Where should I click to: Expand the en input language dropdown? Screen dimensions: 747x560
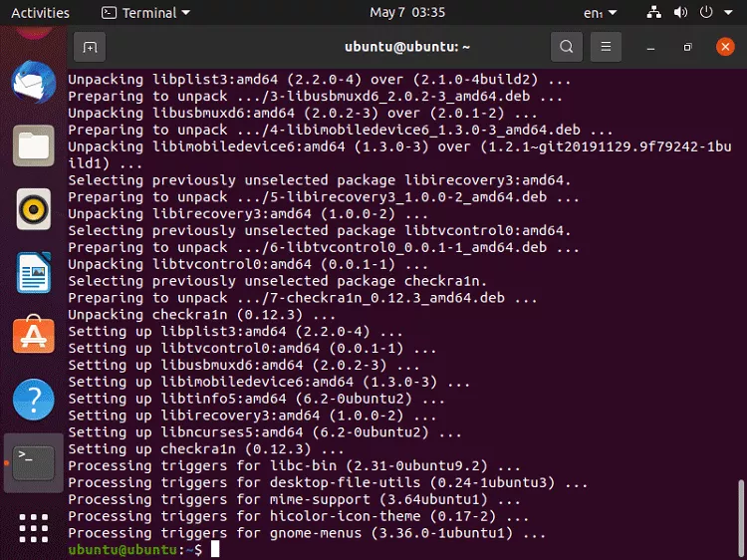(x=601, y=13)
